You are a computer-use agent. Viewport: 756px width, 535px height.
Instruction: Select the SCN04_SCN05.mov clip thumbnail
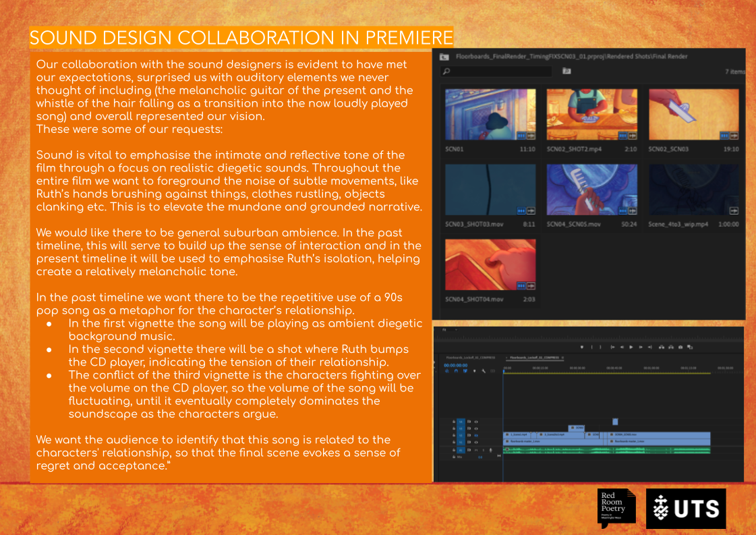591,190
